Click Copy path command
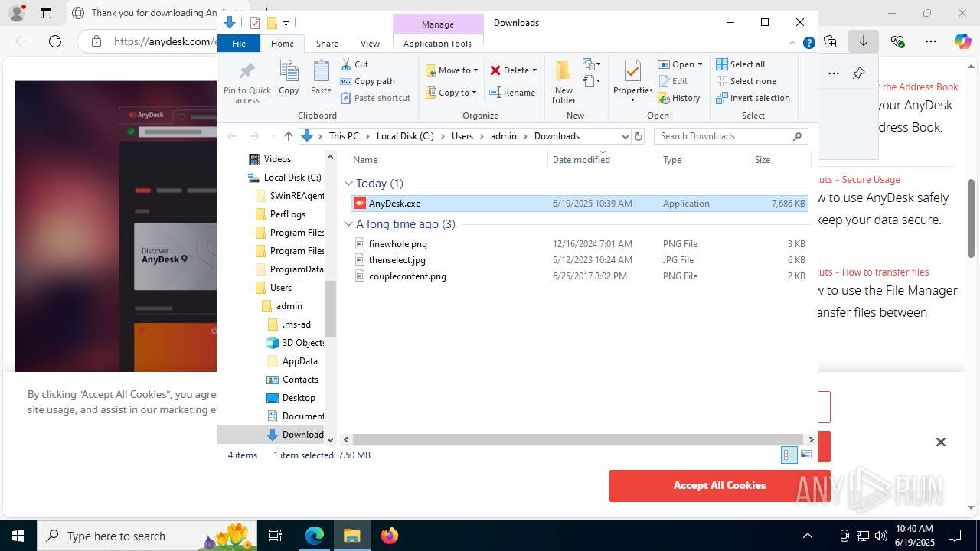980x551 pixels. coord(367,81)
